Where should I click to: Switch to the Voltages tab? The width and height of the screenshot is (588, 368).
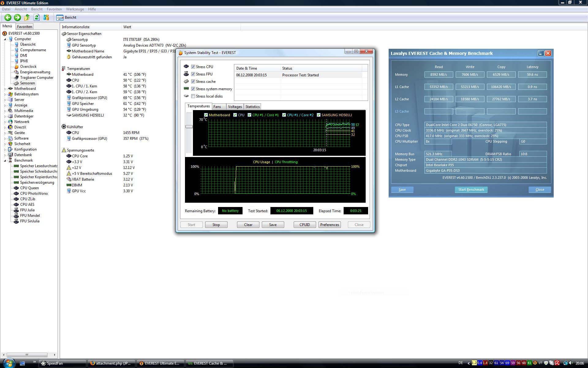point(235,107)
